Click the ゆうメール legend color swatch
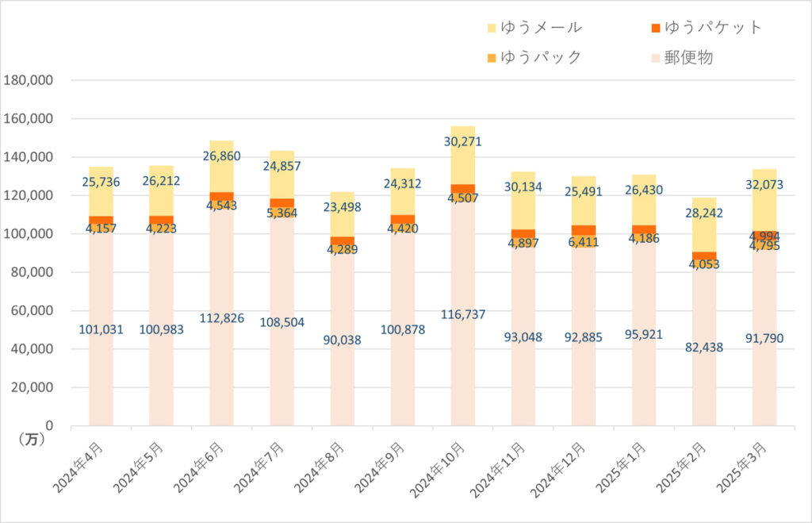Screen dimensions: 812x523 (492, 29)
